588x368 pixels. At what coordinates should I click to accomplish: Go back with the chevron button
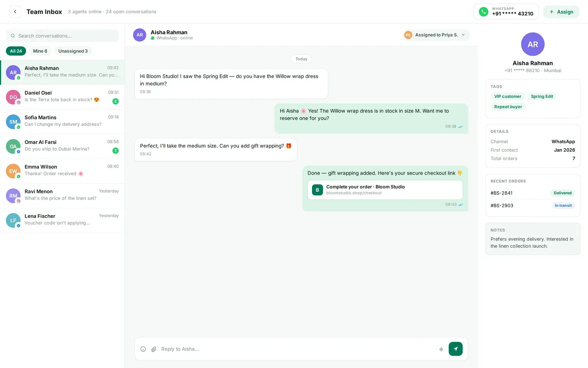coord(15,12)
